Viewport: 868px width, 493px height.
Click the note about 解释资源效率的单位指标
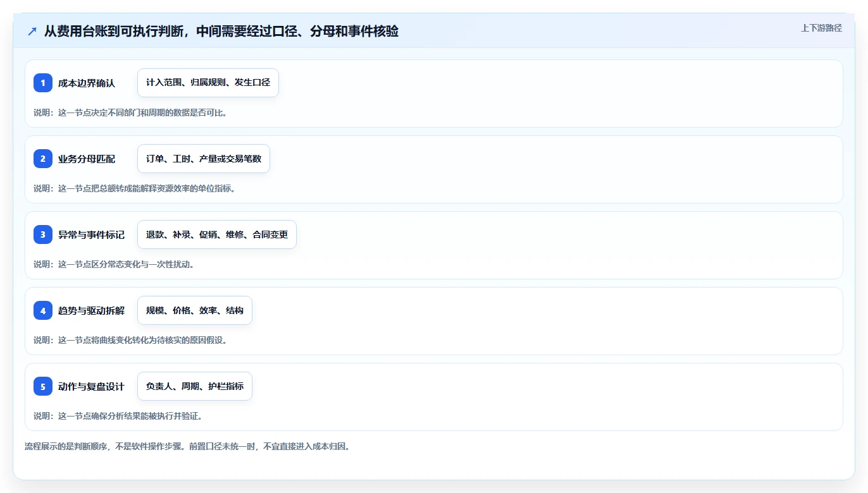click(x=135, y=188)
